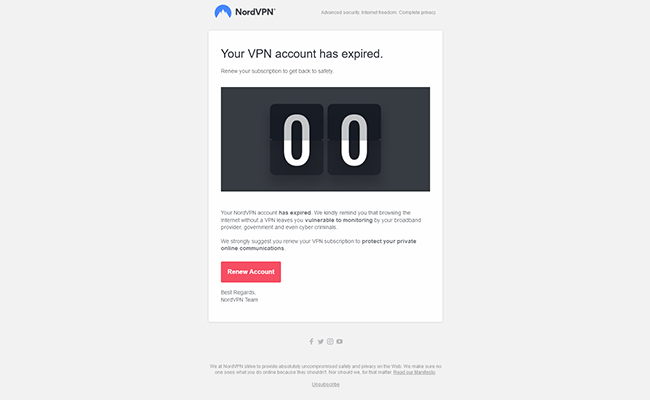Screen dimensions: 650x400
Task: Follow the Read our Manifesto link
Action: pyautogui.click(x=414, y=372)
